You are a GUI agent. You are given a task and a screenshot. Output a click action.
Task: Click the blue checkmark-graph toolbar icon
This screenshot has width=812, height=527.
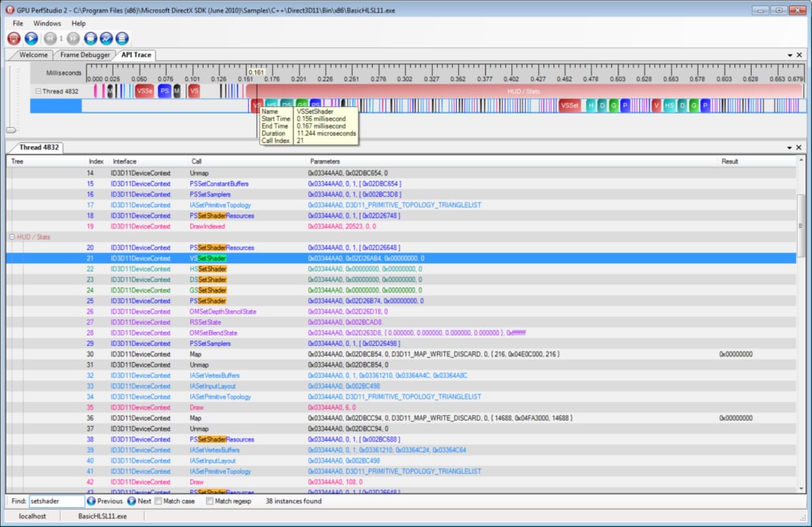[x=105, y=37]
